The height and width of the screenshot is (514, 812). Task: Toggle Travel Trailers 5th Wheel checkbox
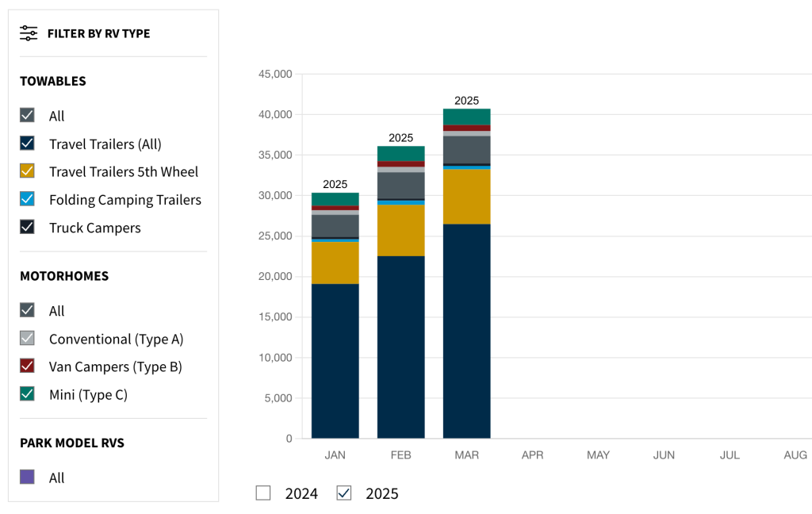pyautogui.click(x=27, y=171)
